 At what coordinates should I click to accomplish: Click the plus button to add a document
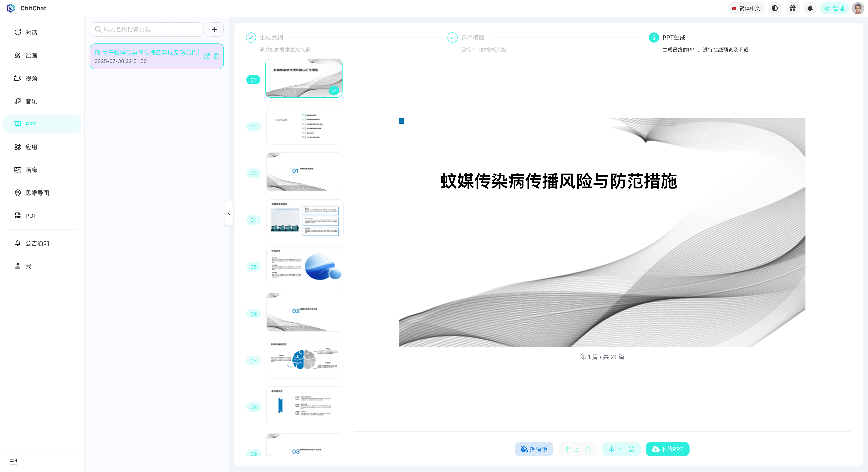(215, 29)
